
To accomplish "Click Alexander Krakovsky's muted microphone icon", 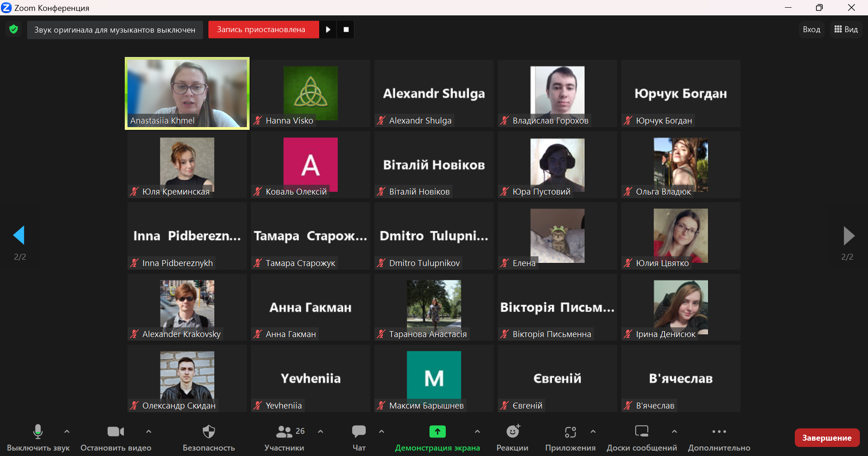I will click(134, 334).
